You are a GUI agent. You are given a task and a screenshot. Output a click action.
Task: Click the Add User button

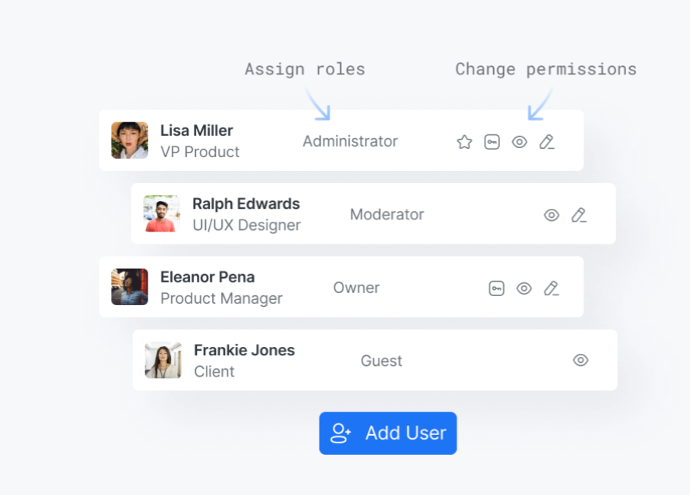coord(388,433)
